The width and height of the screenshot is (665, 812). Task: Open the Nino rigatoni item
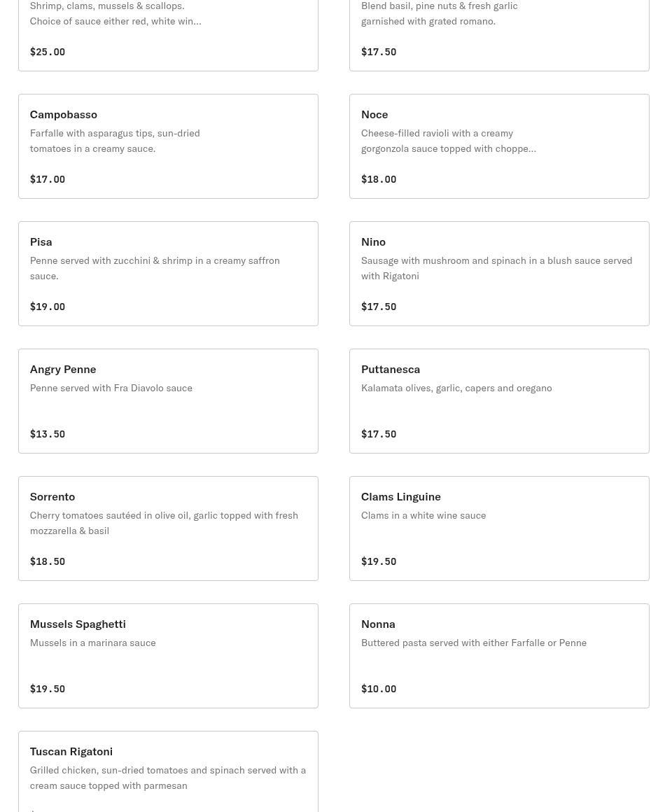(x=499, y=274)
